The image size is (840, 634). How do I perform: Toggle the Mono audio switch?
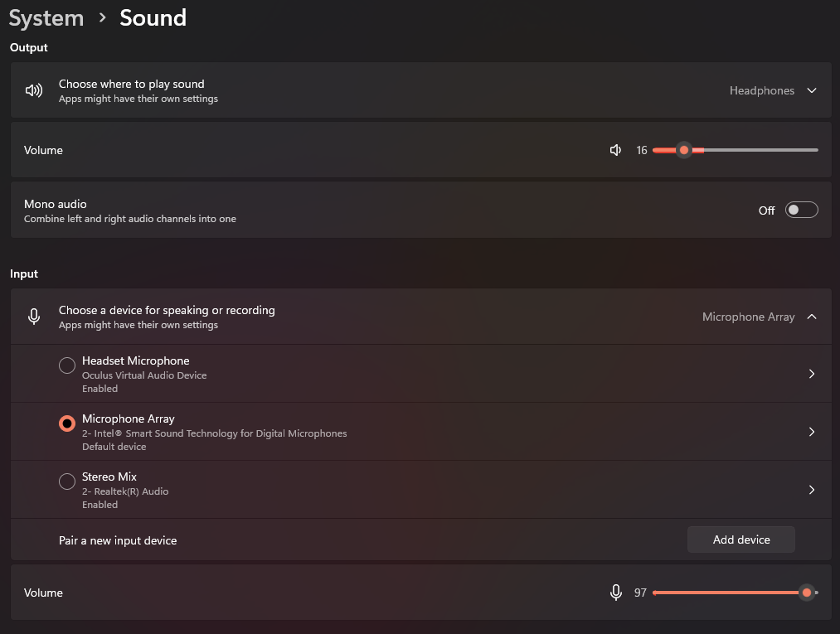[802, 210]
